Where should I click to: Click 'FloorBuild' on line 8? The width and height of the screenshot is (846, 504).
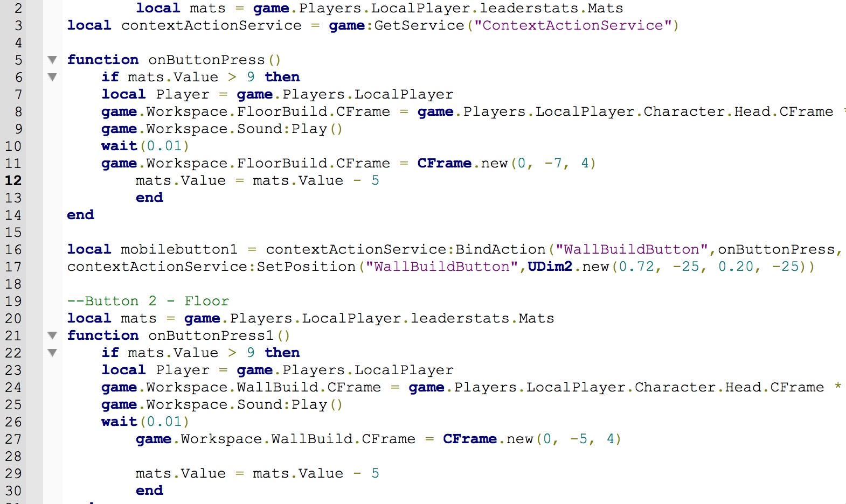click(282, 111)
